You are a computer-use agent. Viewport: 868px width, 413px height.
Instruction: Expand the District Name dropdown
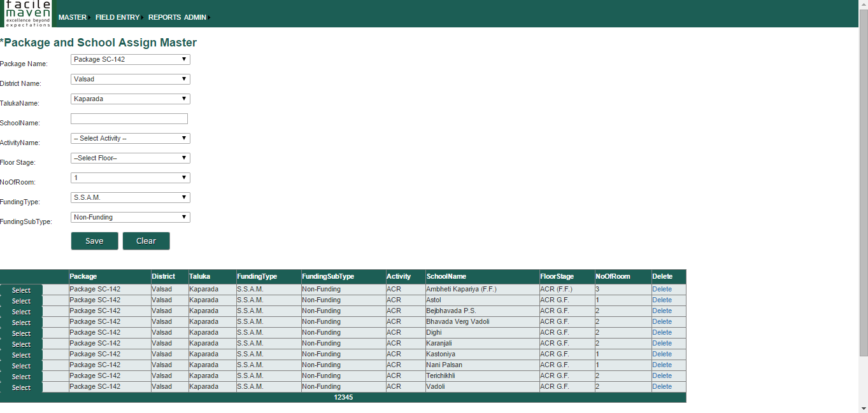pyautogui.click(x=130, y=80)
